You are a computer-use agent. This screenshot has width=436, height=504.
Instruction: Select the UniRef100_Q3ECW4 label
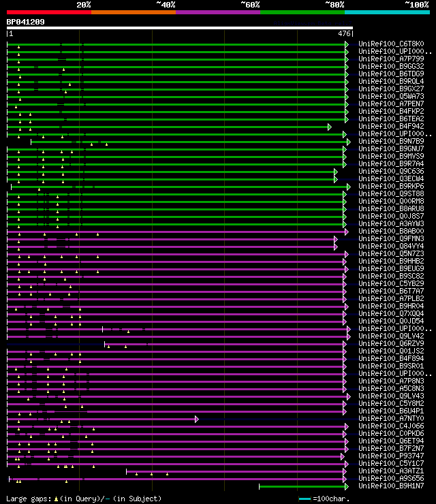391,178
